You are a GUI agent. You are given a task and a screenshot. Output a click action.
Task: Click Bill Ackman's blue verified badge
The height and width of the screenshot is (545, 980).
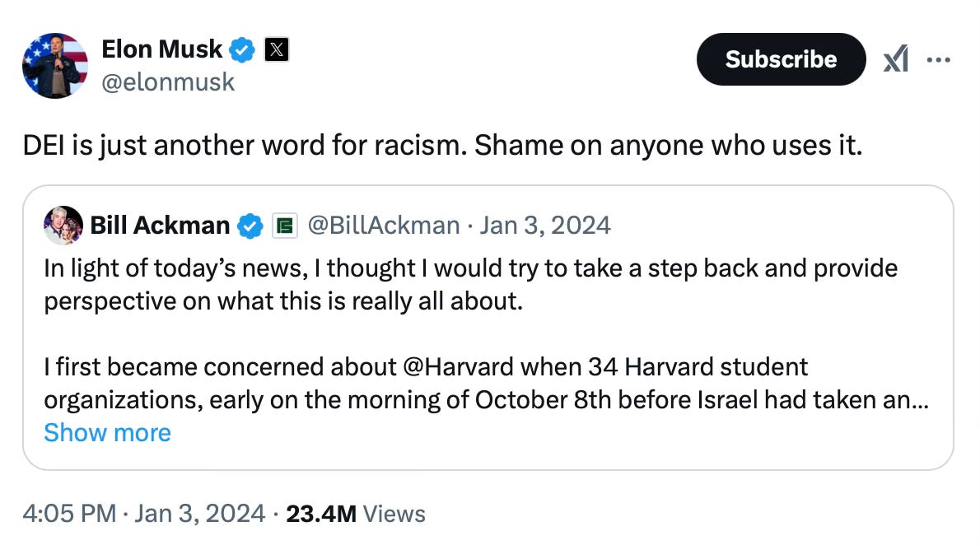click(250, 226)
